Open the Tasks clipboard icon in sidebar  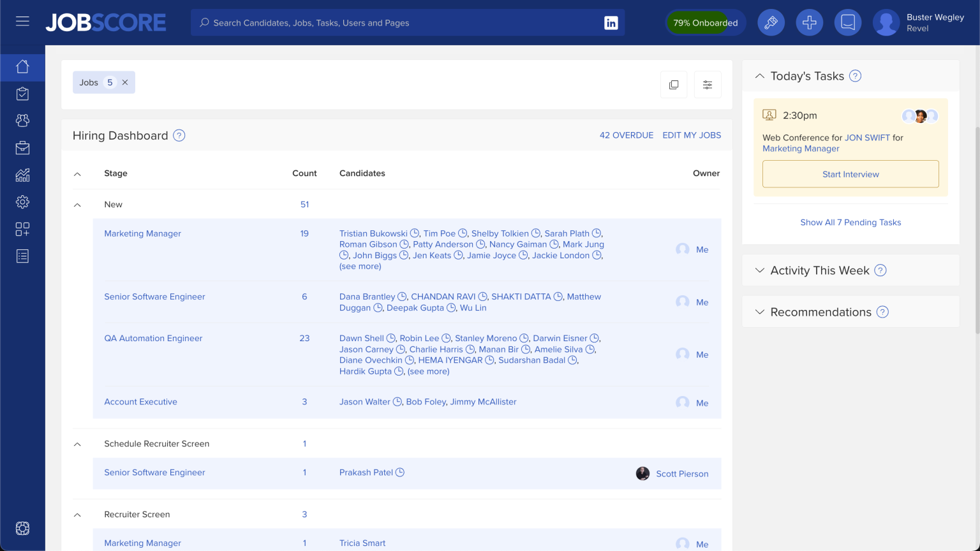point(22,94)
